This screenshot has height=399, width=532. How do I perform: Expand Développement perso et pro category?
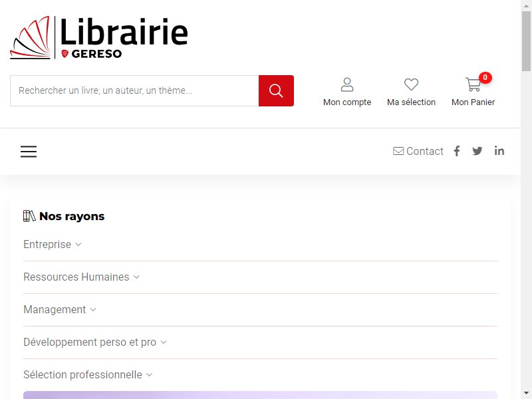(x=95, y=342)
